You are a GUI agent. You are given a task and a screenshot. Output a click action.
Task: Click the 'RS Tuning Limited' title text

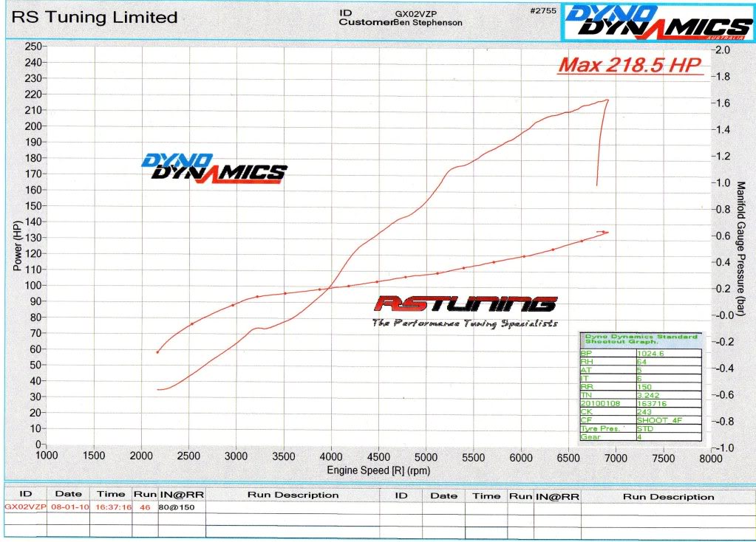[96, 16]
